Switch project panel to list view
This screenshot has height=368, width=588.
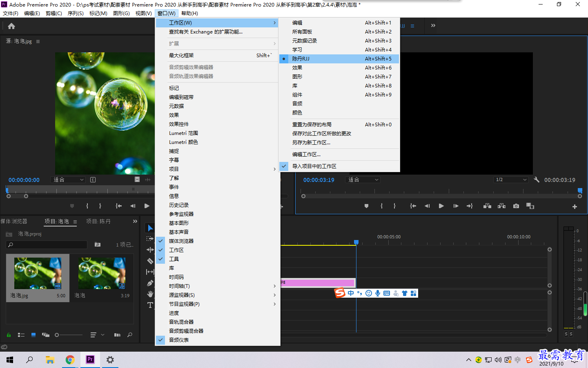click(21, 335)
